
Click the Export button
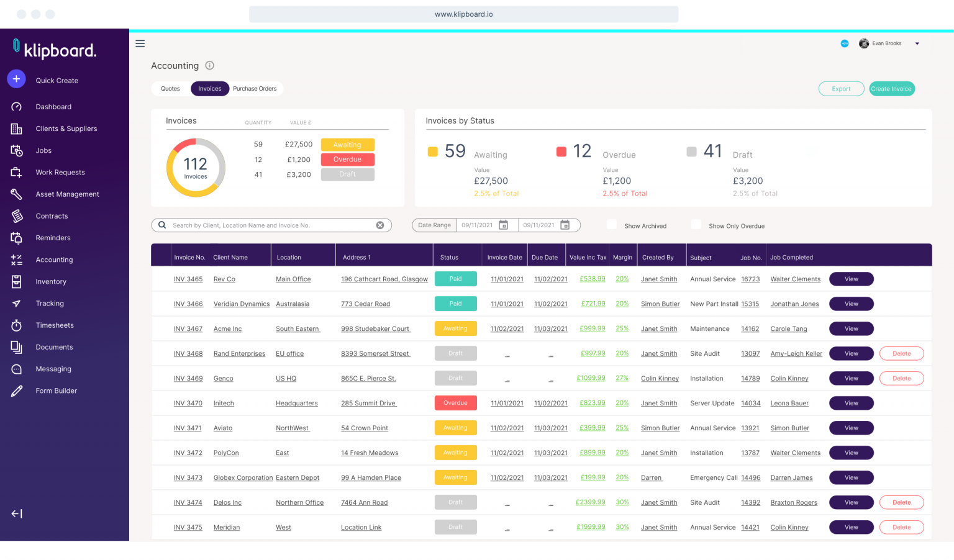tap(842, 89)
